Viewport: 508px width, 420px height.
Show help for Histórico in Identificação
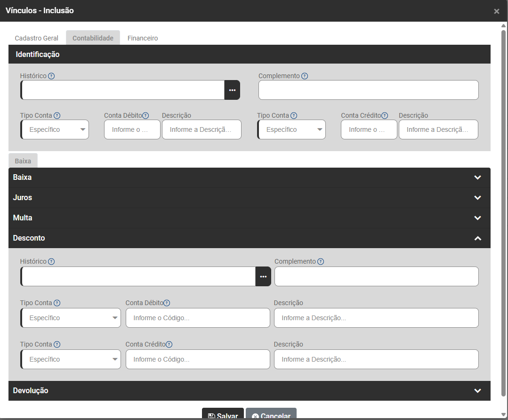tap(51, 76)
